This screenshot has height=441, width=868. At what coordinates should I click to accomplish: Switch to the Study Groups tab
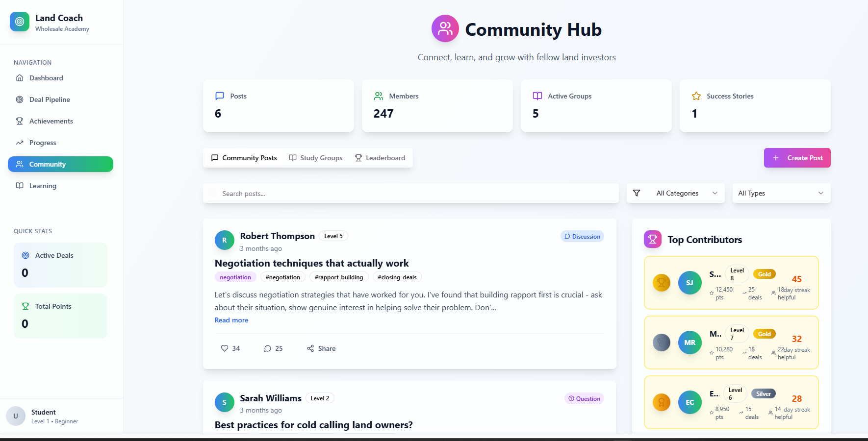click(x=316, y=158)
